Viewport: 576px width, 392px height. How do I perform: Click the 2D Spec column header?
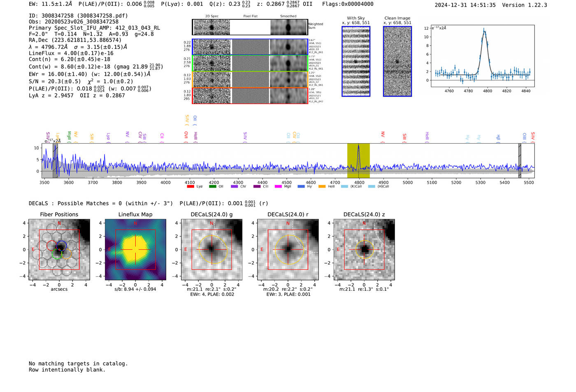pyautogui.click(x=212, y=16)
